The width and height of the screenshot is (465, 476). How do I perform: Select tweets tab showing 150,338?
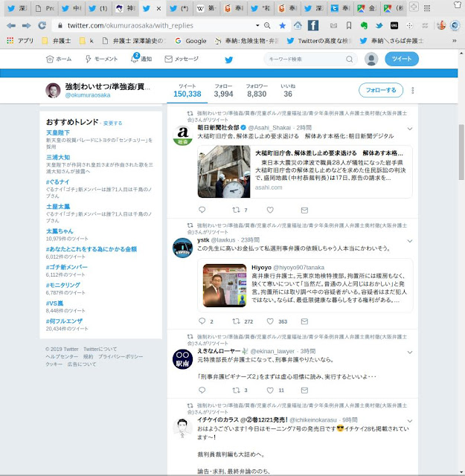tap(187, 91)
